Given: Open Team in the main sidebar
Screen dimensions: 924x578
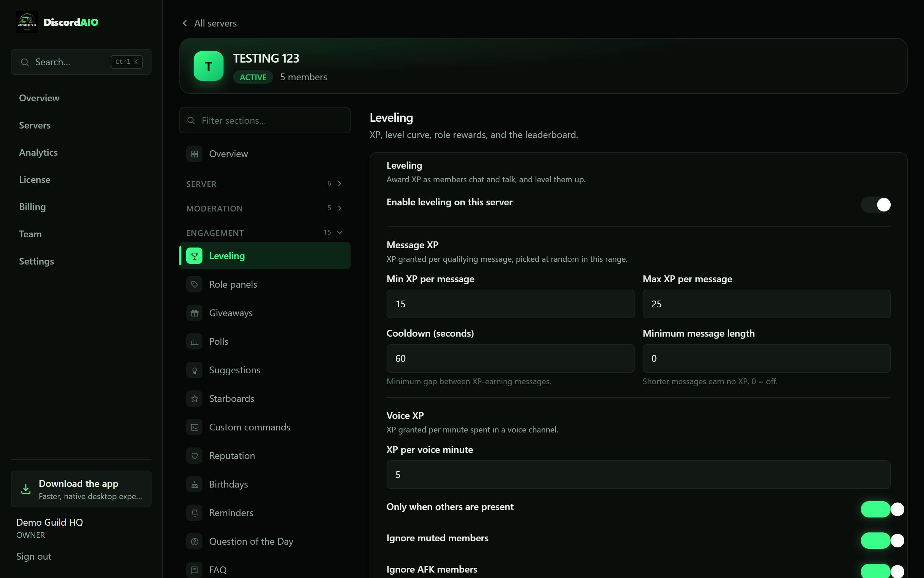Looking at the screenshot, I should pos(30,234).
